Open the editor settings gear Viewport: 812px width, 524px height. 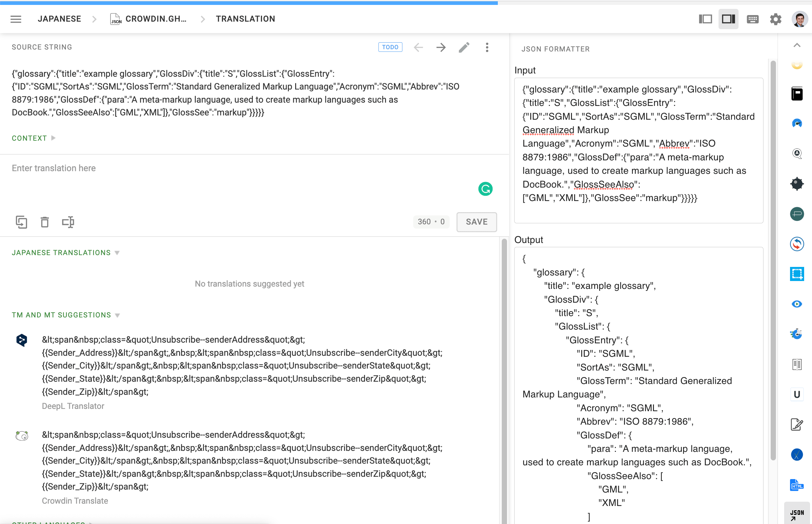(775, 19)
